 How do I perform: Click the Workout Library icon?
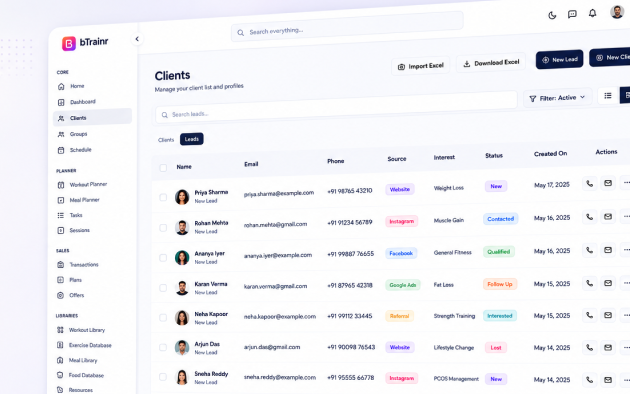[60, 330]
